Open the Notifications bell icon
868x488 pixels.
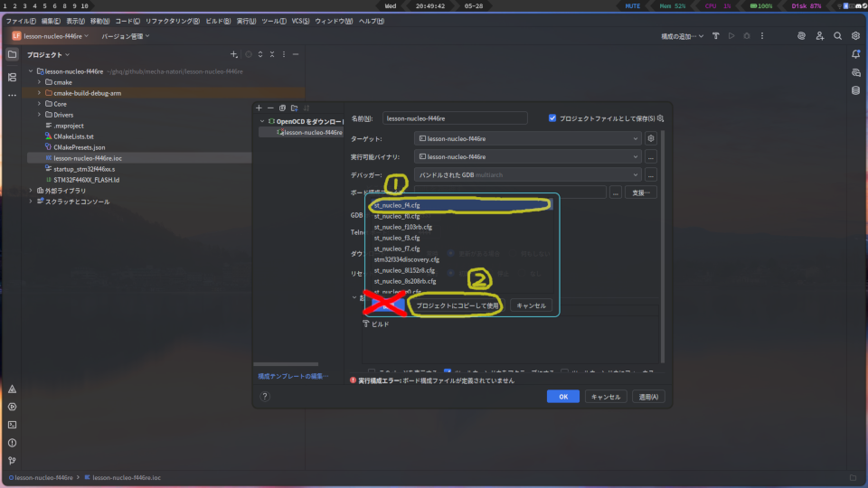(856, 54)
